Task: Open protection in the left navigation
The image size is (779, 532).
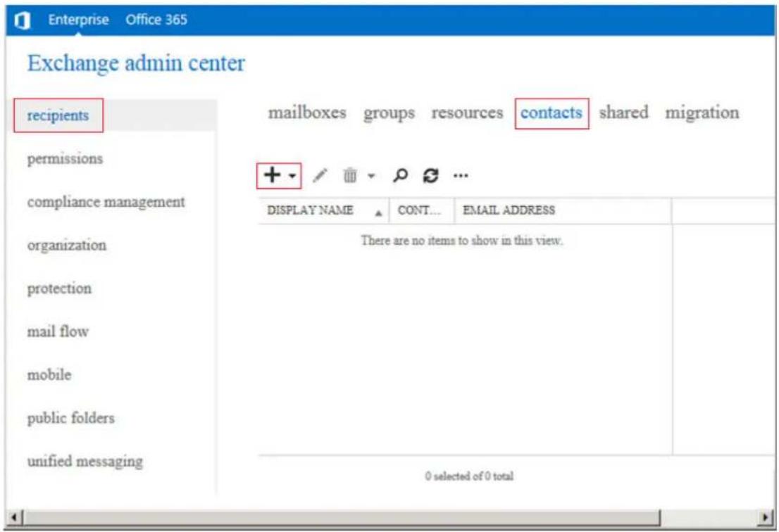Action: 59,289
